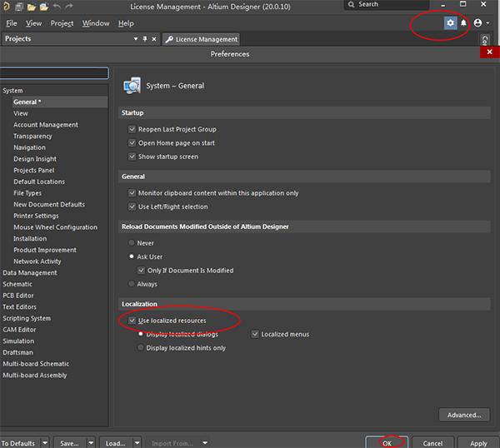Select Design Insight tree item

coord(35,159)
